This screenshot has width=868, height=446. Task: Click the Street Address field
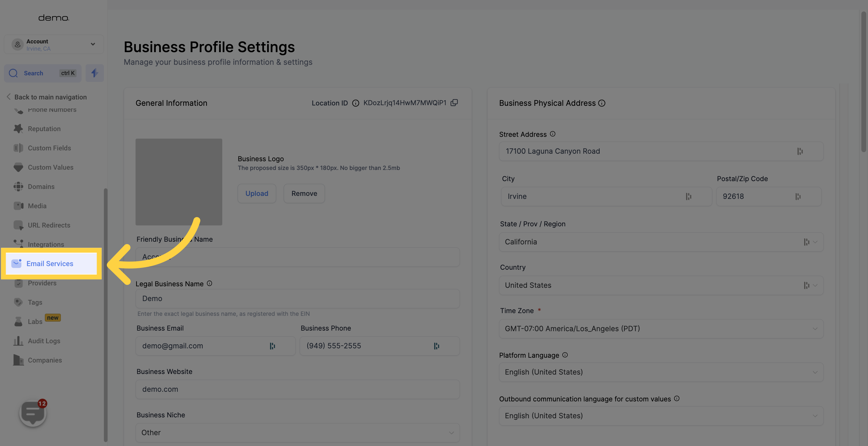661,151
